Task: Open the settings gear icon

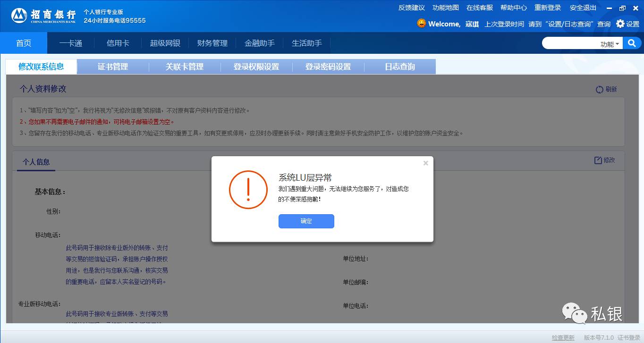Action: [620, 24]
